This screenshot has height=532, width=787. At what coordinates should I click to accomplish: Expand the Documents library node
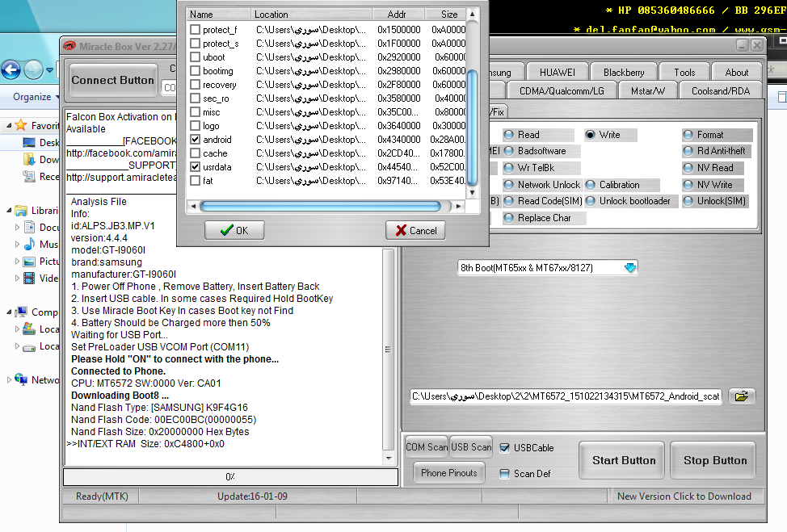click(x=17, y=227)
